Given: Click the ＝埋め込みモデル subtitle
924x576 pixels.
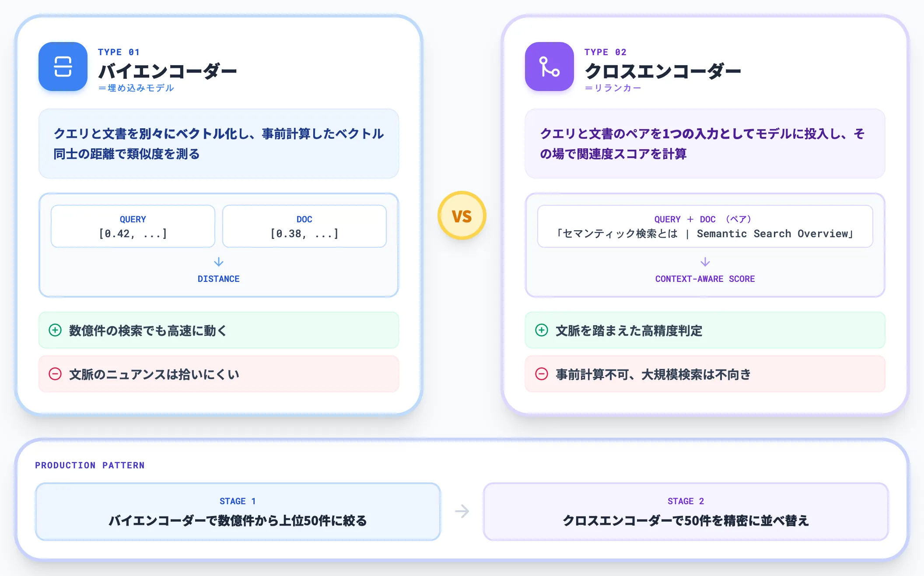Looking at the screenshot, I should tap(136, 88).
